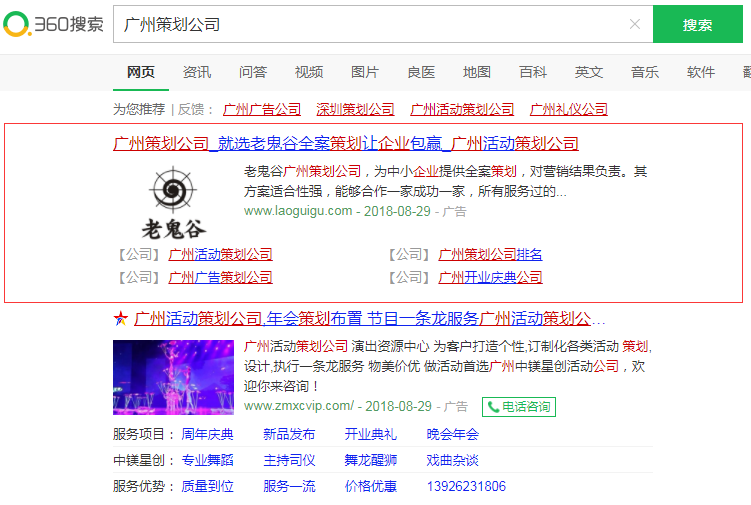Open the 质量到位 link
Screen dimensions: 751x505
point(207,486)
